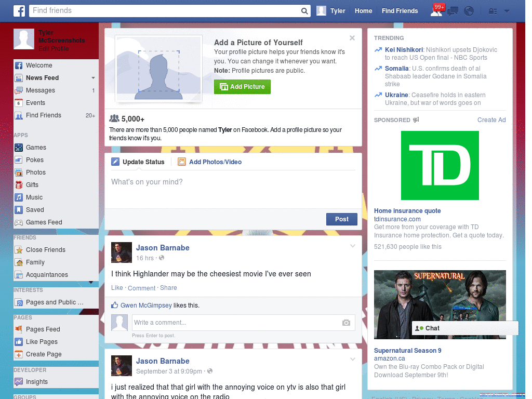Open Find Friends in left sidebar
Screen dimensions: 532x399
pyautogui.click(x=56, y=115)
